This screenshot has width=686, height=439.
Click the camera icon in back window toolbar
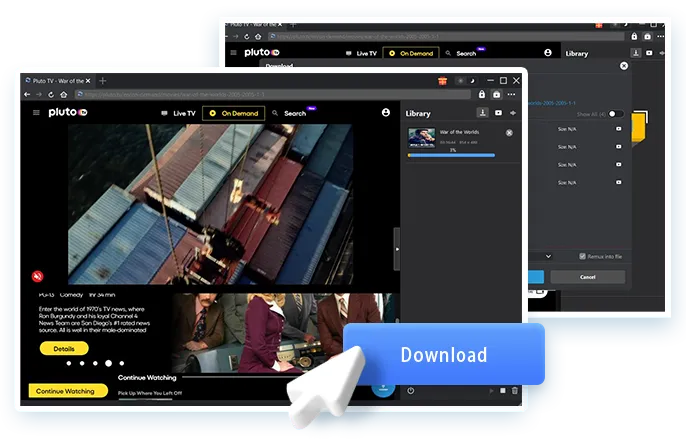pyautogui.click(x=648, y=36)
